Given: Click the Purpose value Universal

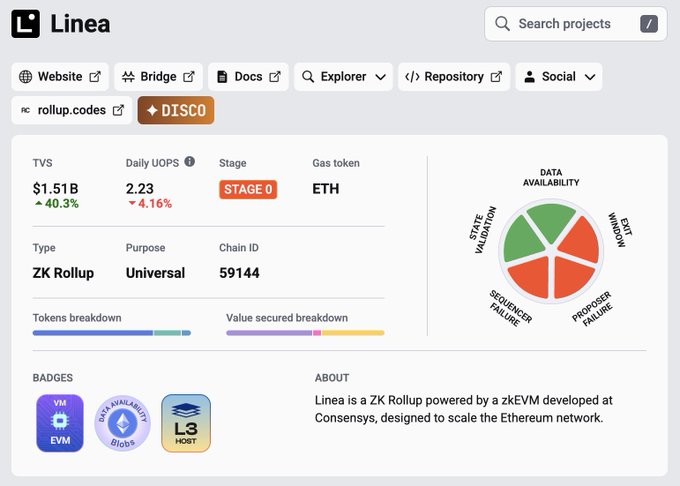Looking at the screenshot, I should pyautogui.click(x=155, y=273).
